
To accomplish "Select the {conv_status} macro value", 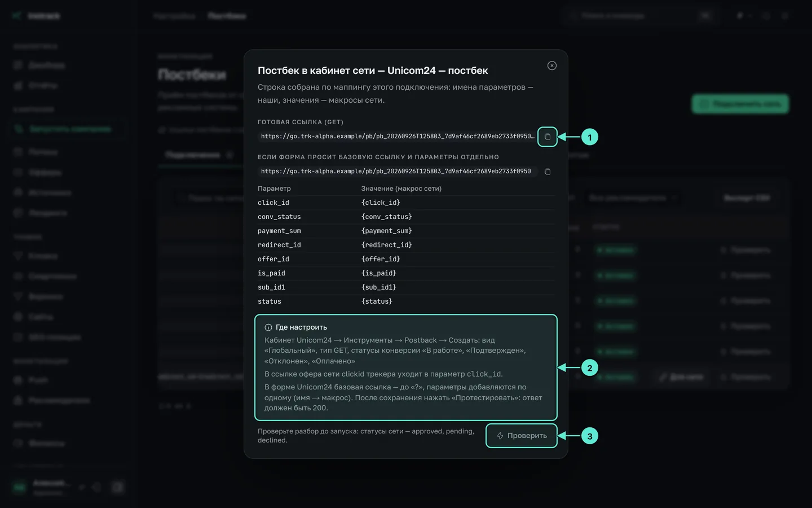I will click(x=387, y=217).
